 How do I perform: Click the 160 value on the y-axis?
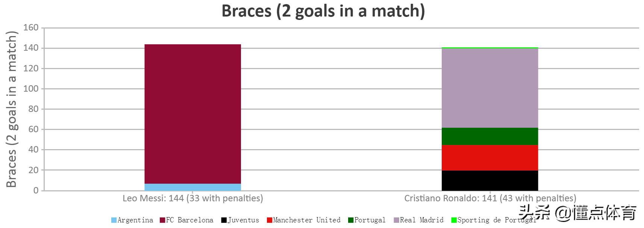(31, 27)
